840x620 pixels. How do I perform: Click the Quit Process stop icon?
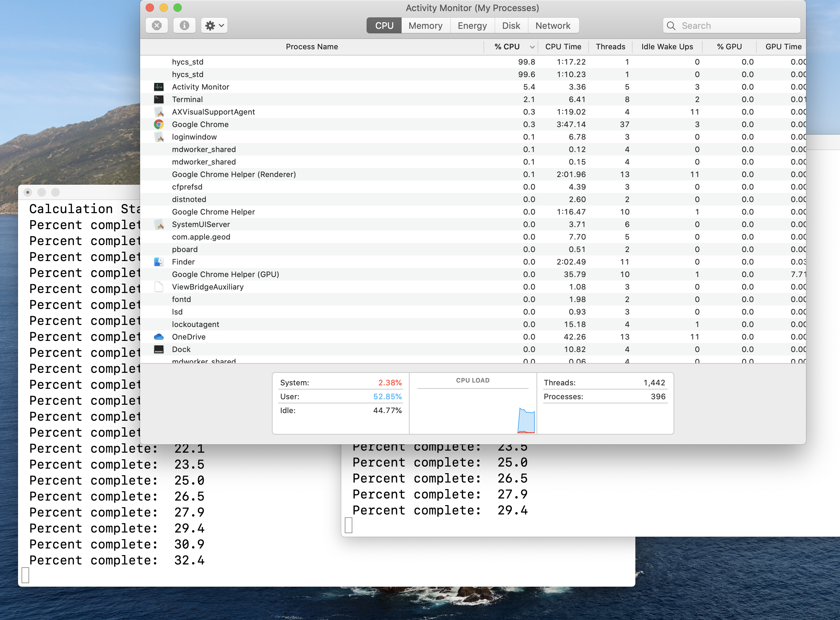click(x=157, y=26)
